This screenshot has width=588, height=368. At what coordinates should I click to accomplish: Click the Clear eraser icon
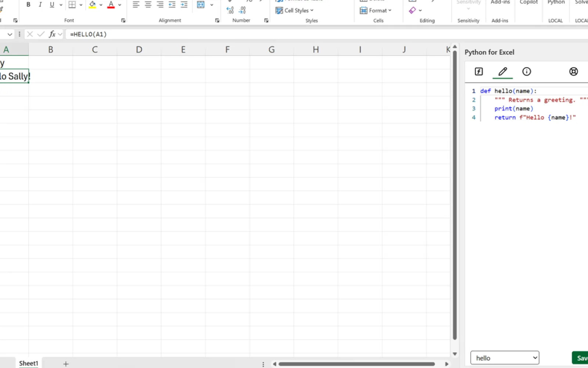coord(412,10)
